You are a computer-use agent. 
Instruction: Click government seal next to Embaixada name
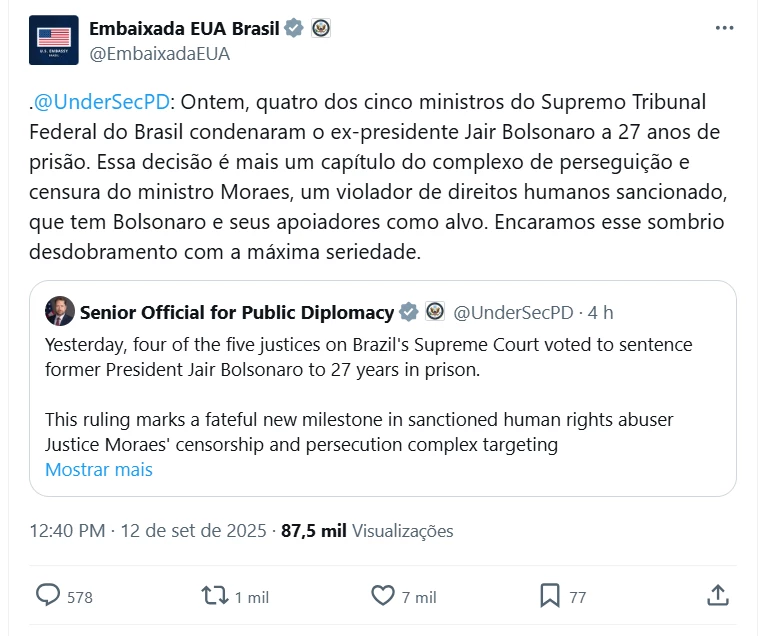[321, 28]
